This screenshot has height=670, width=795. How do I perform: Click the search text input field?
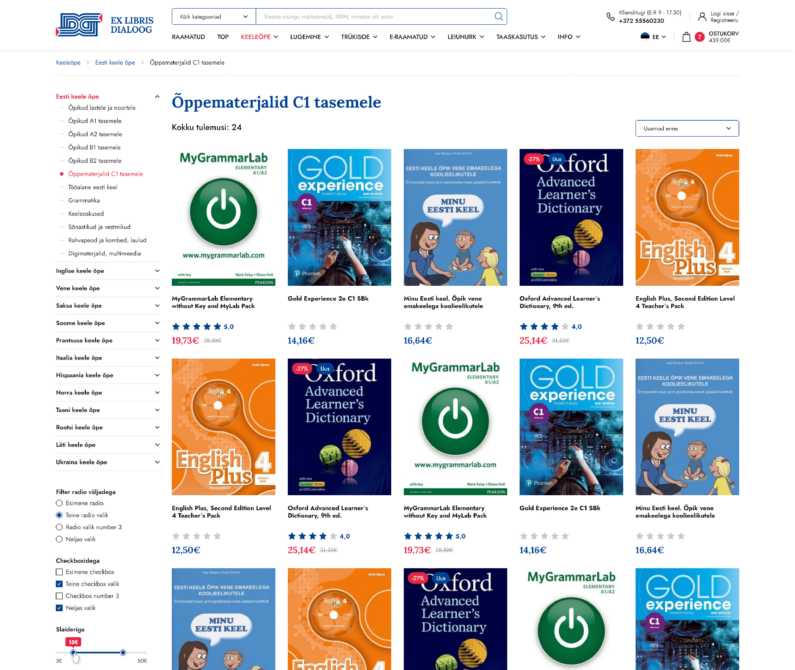point(374,17)
